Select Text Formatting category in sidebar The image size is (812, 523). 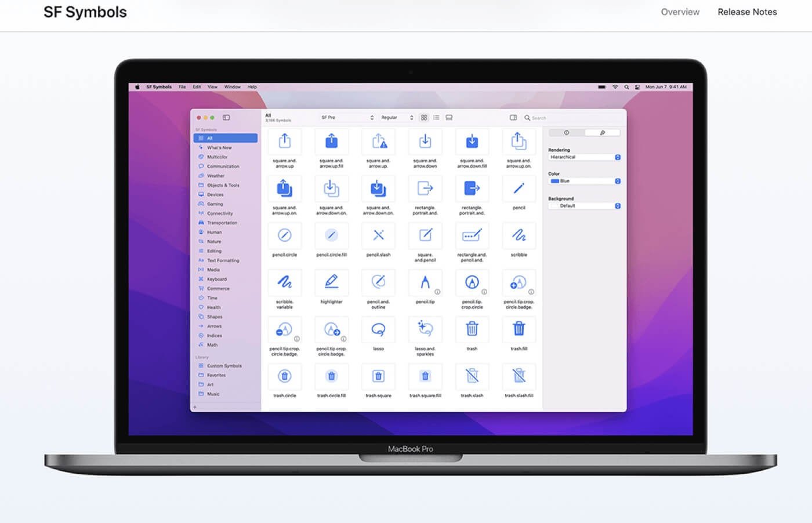(226, 260)
